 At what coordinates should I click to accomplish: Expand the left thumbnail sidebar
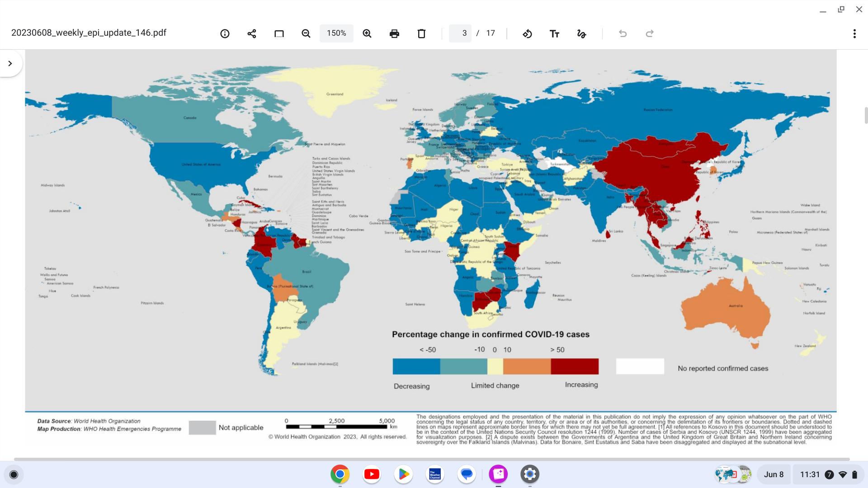click(x=10, y=64)
